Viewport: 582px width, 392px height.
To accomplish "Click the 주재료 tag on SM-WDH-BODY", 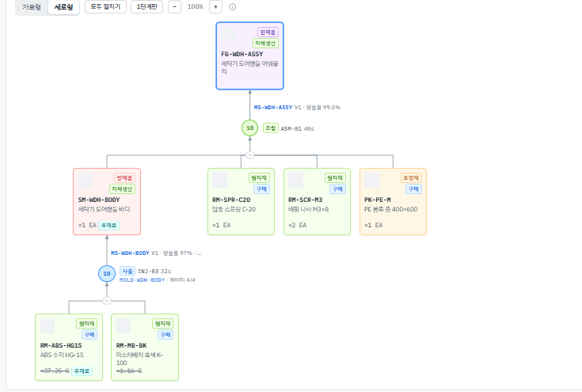I will pyautogui.click(x=108, y=226).
